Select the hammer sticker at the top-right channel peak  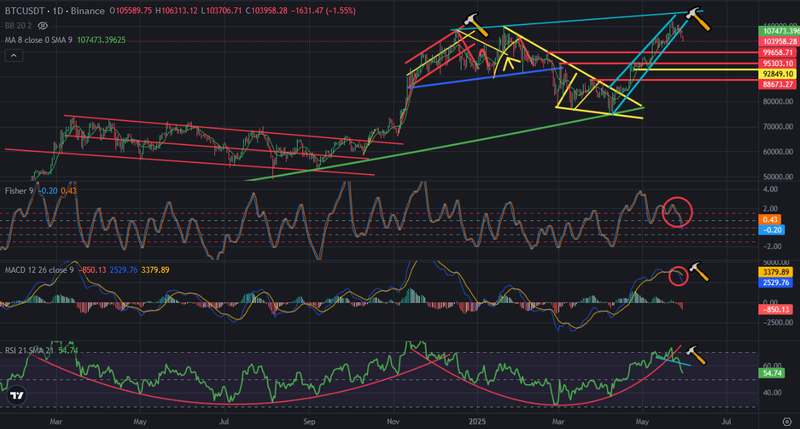tap(697, 19)
